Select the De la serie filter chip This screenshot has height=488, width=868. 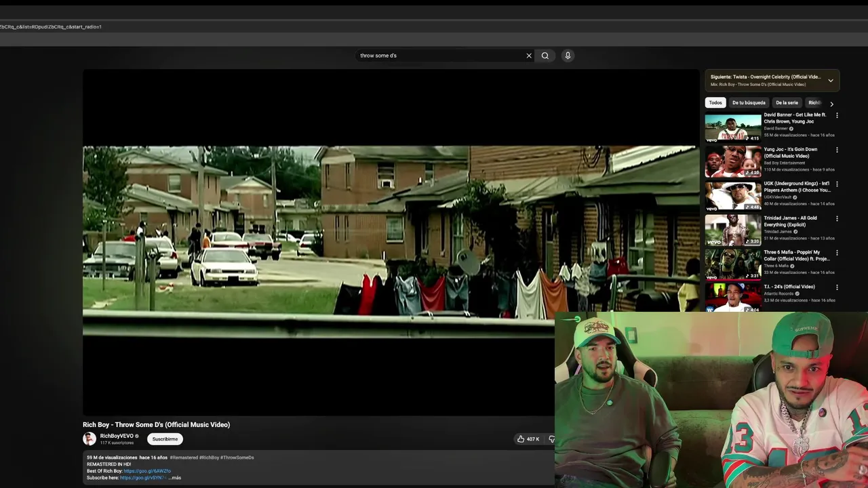pyautogui.click(x=787, y=103)
